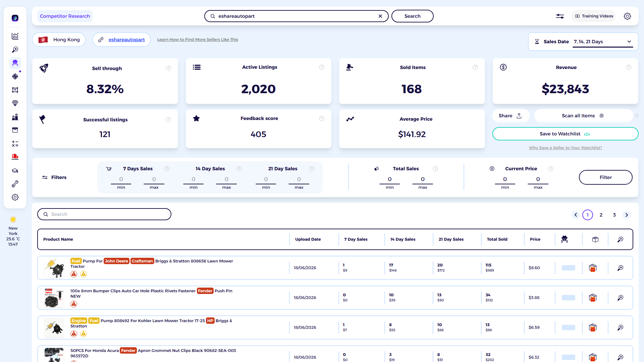Viewport: 644px width, 362px height.
Task: Click the Revenue help question icon
Action: [629, 67]
